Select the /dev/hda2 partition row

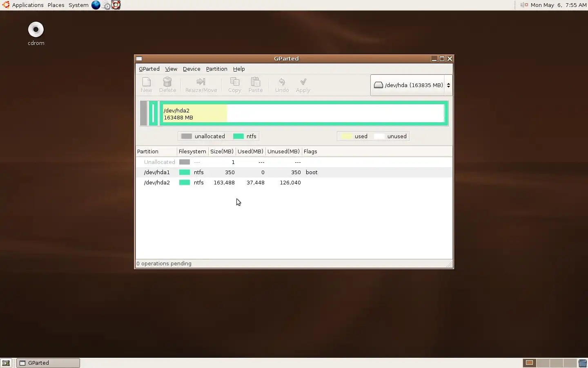tap(294, 182)
